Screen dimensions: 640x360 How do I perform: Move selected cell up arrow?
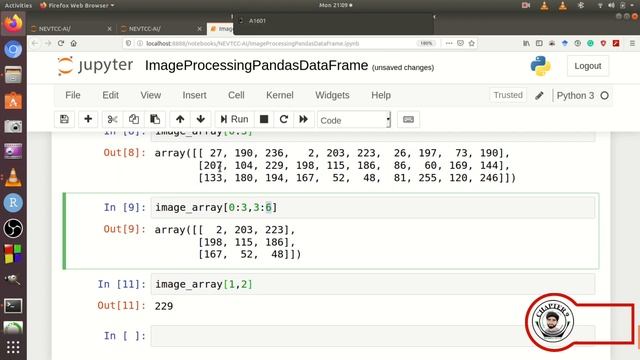[180, 119]
